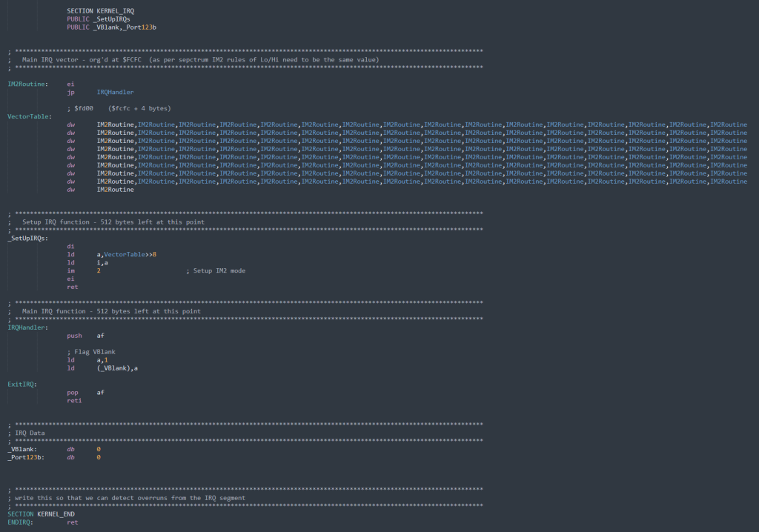Place cursor on the reti instruction
759x532 pixels.
point(74,400)
